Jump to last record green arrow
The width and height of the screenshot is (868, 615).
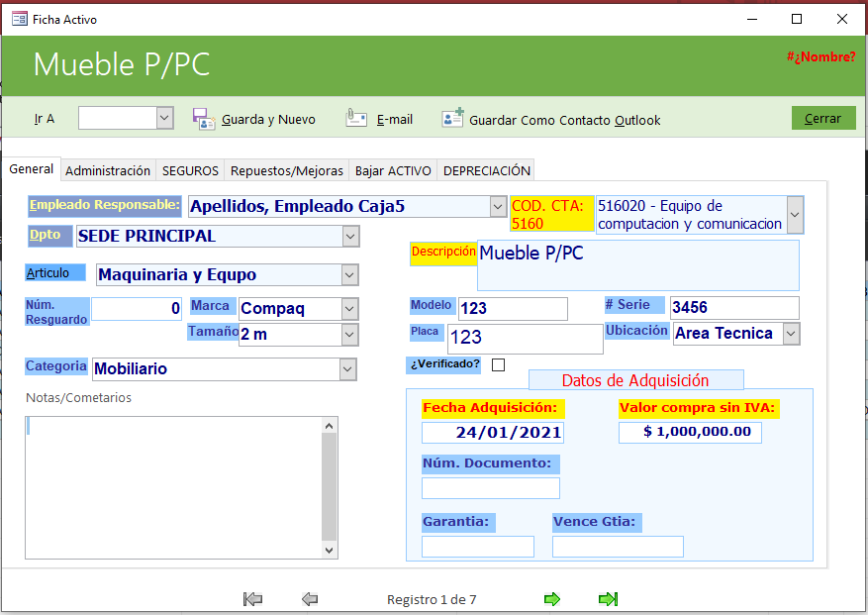pos(608,599)
